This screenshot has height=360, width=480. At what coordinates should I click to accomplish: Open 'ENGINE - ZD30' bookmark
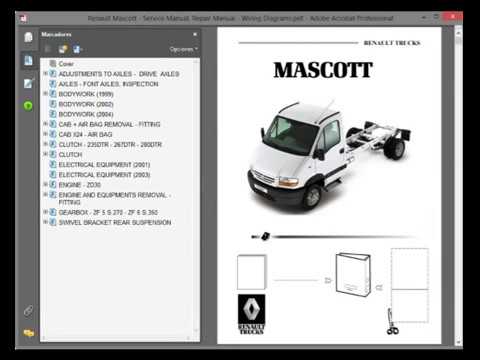(80, 185)
